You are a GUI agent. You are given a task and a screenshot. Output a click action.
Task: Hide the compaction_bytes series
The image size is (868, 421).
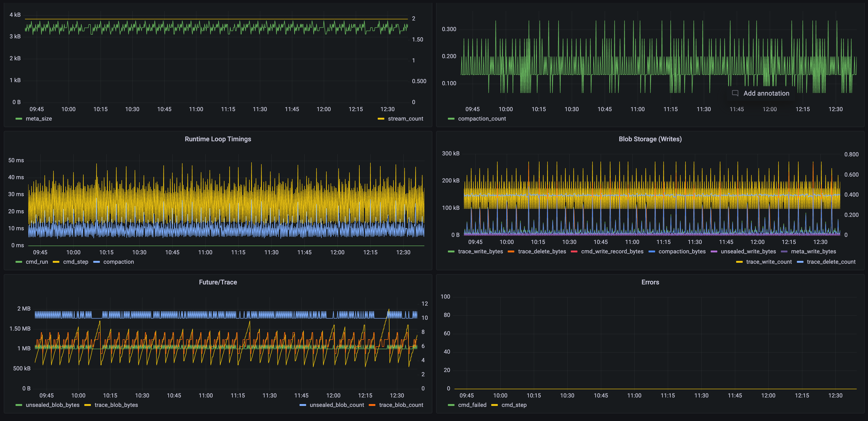(x=682, y=251)
